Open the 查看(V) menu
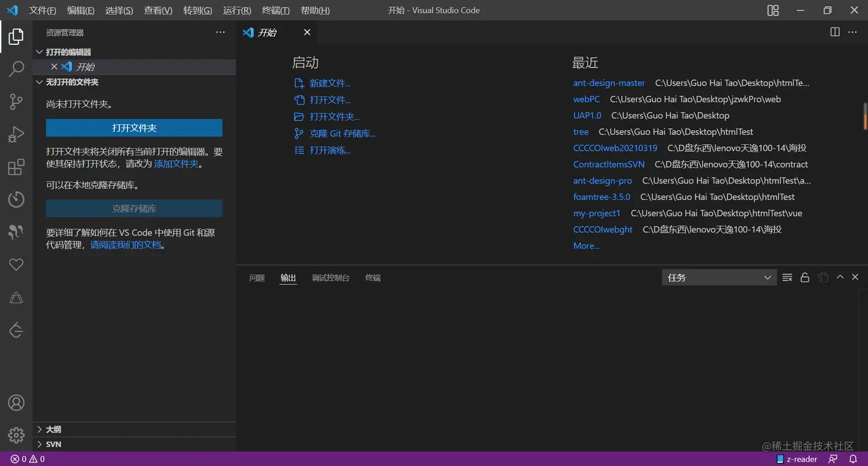 point(158,10)
